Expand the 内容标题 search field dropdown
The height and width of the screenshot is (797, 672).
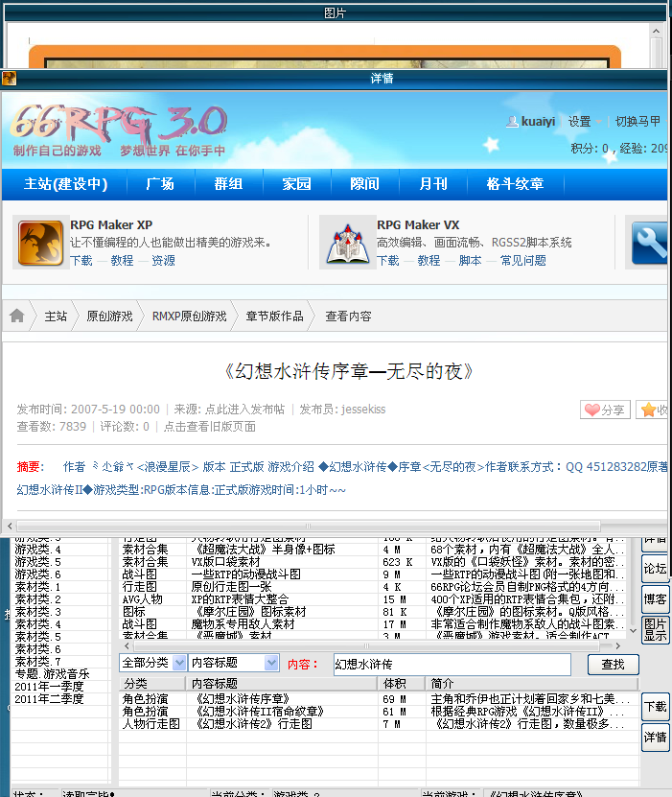pyautogui.click(x=271, y=663)
